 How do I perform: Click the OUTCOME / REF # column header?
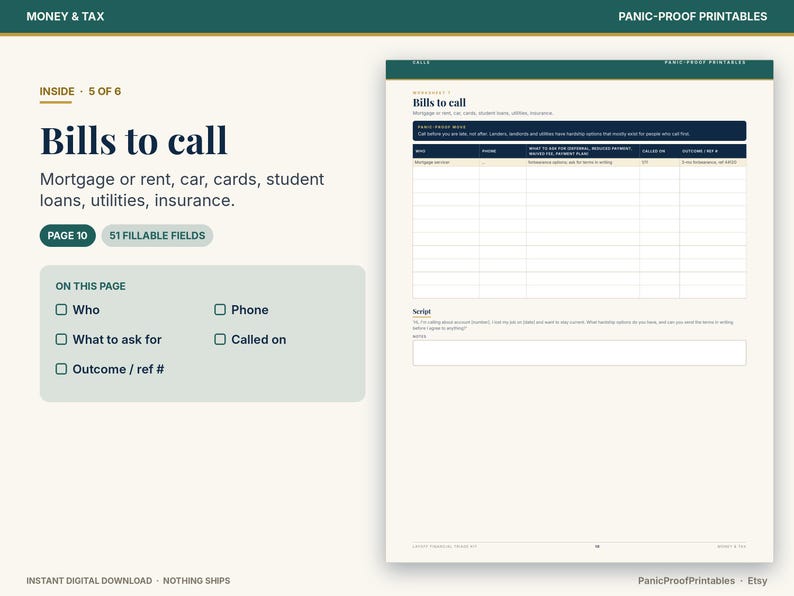[712, 151]
